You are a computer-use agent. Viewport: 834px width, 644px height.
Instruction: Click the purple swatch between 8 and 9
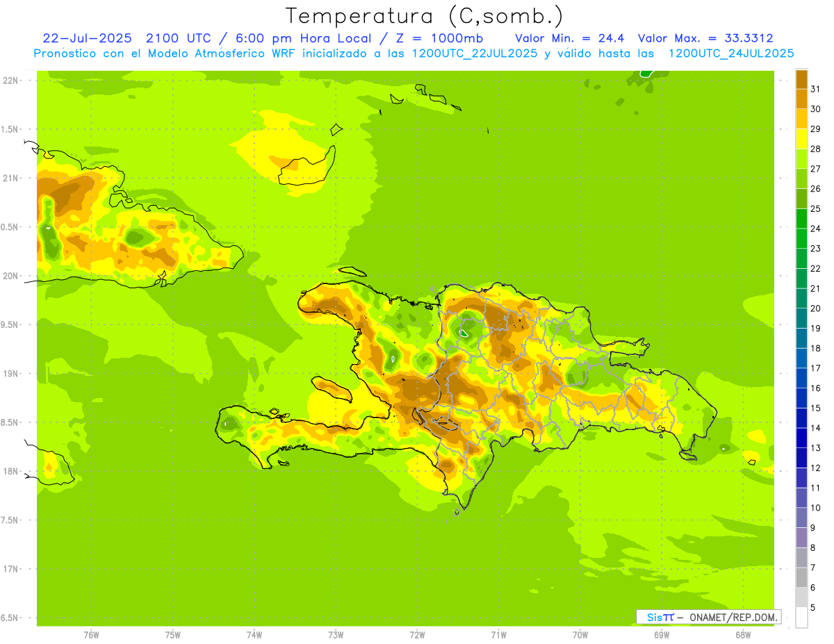click(x=801, y=538)
